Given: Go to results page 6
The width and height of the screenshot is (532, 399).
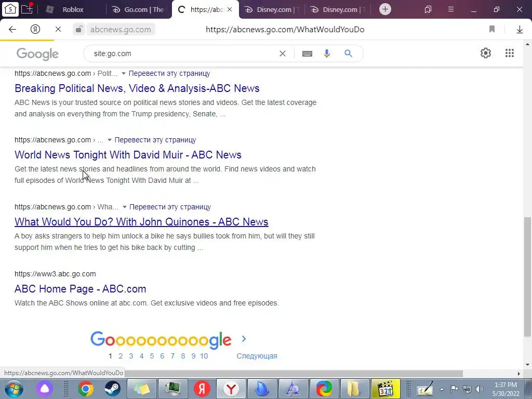Looking at the screenshot, I should click(162, 356).
